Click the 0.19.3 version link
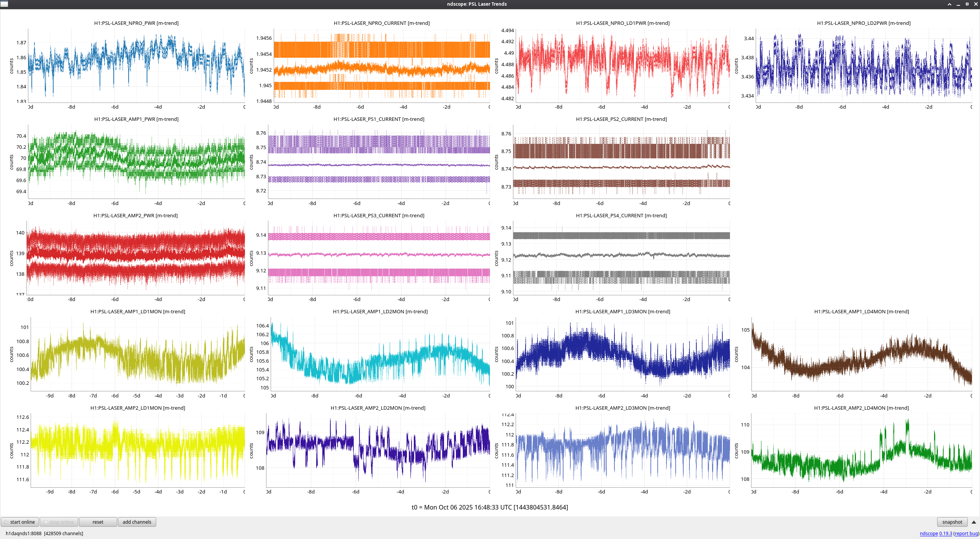980x539 pixels. click(x=945, y=533)
